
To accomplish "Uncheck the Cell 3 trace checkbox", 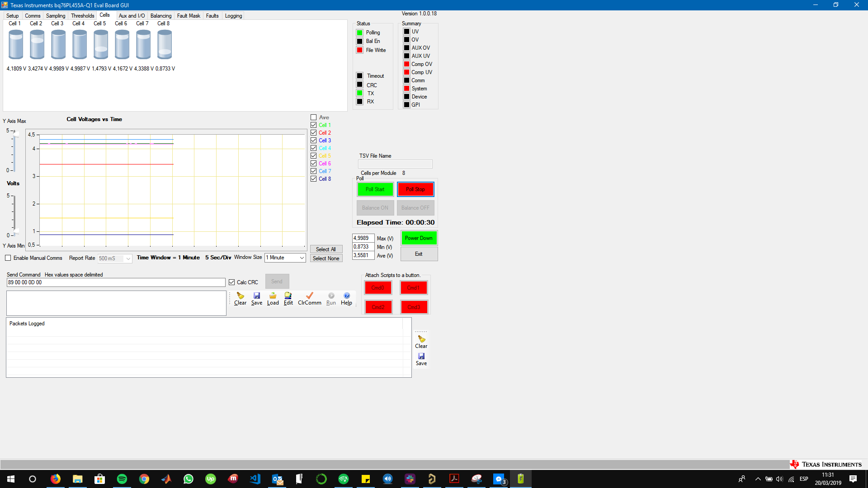I will (x=313, y=141).
